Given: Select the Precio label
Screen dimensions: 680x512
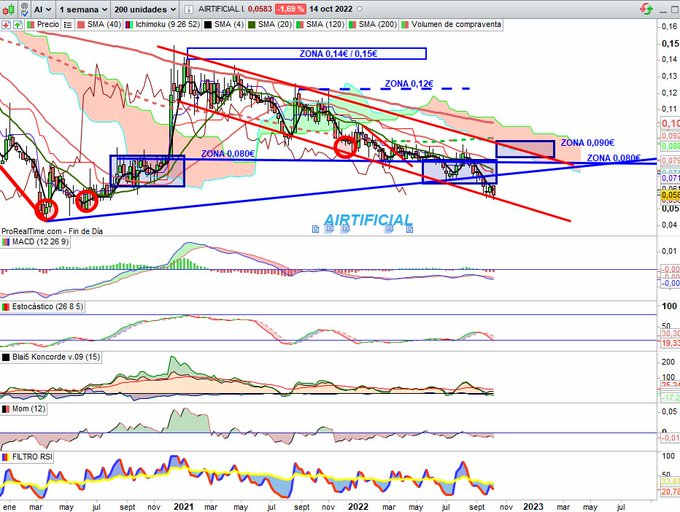Looking at the screenshot, I should point(48,25).
